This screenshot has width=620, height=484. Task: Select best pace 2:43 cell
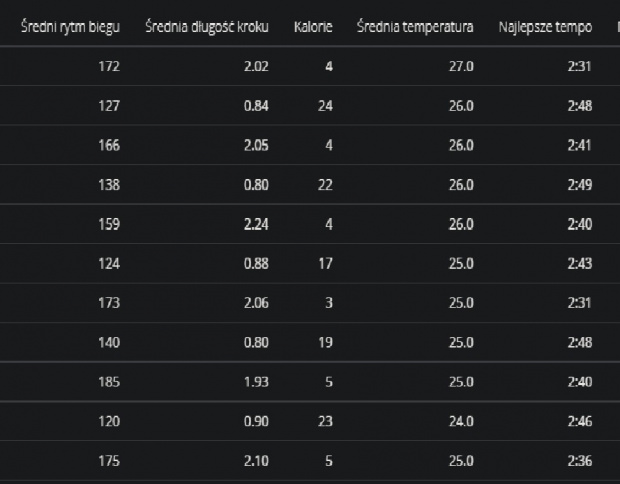click(579, 264)
